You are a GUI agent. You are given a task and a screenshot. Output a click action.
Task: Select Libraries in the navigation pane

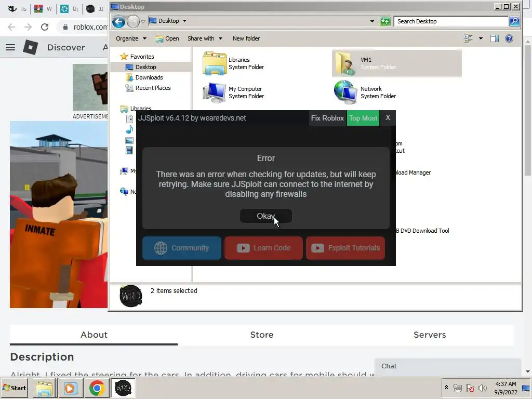(x=136, y=109)
